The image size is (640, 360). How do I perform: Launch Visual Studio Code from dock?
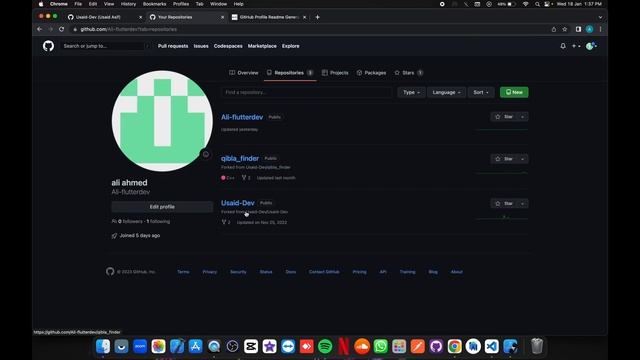[491, 346]
